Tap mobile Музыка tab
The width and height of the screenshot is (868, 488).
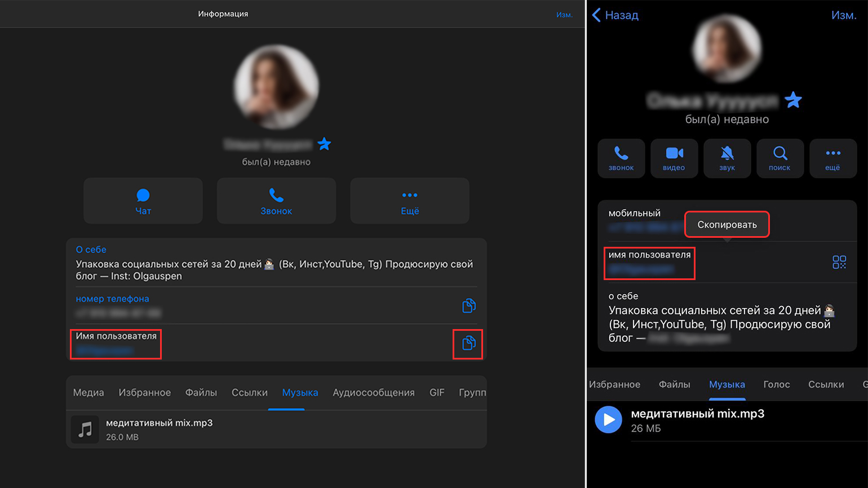point(727,384)
